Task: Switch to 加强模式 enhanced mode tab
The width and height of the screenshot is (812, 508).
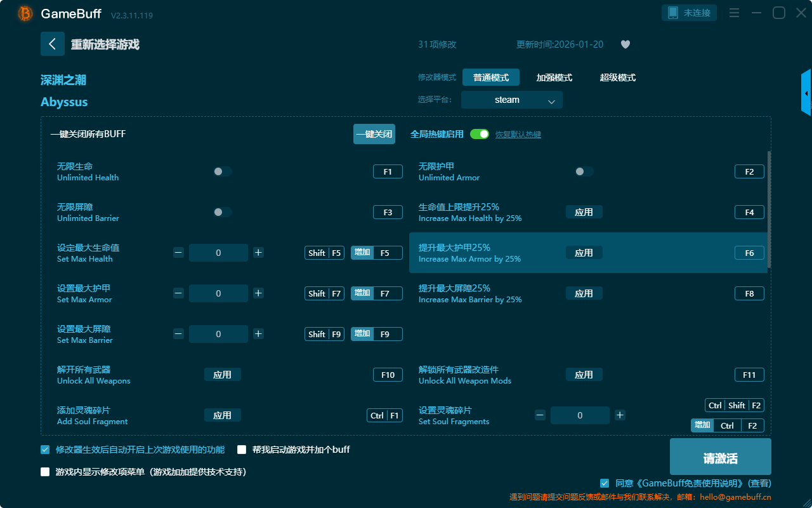Action: click(x=554, y=77)
